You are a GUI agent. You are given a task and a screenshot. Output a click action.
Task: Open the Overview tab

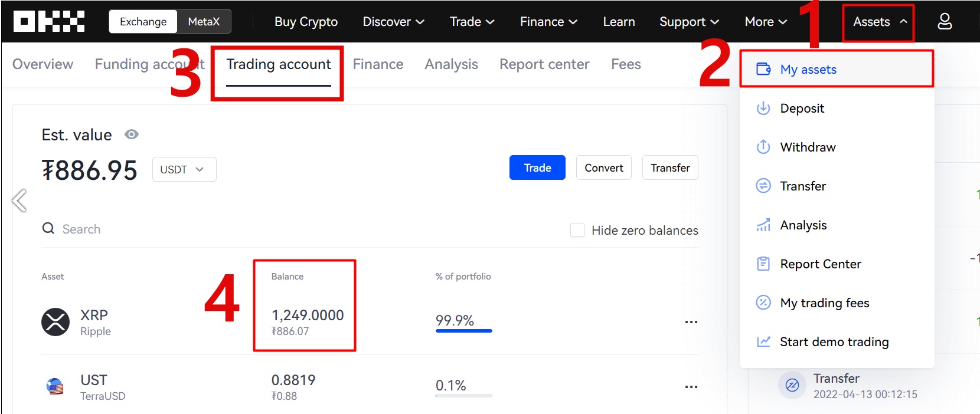click(x=43, y=64)
